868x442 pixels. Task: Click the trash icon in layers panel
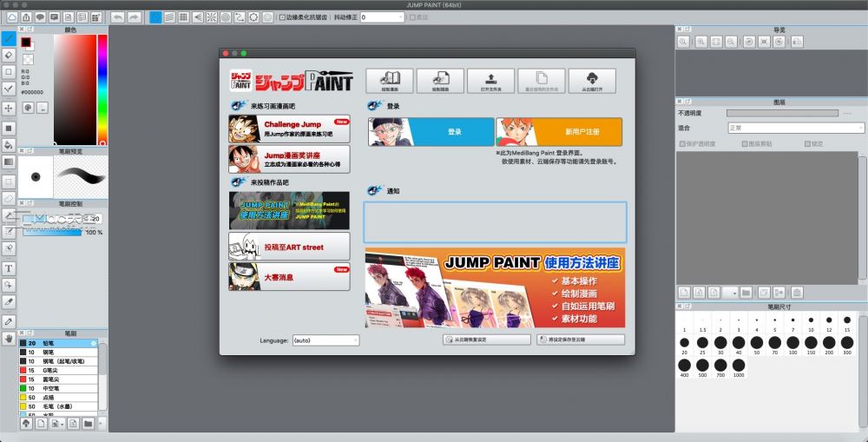[796, 293]
